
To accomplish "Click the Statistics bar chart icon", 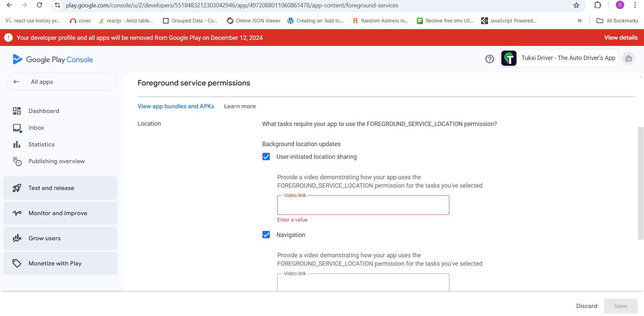I will click(17, 144).
